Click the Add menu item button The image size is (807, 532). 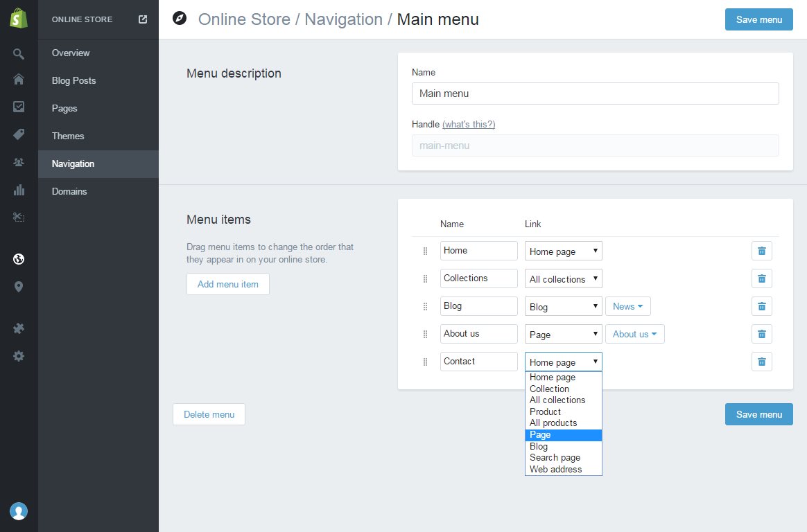227,284
